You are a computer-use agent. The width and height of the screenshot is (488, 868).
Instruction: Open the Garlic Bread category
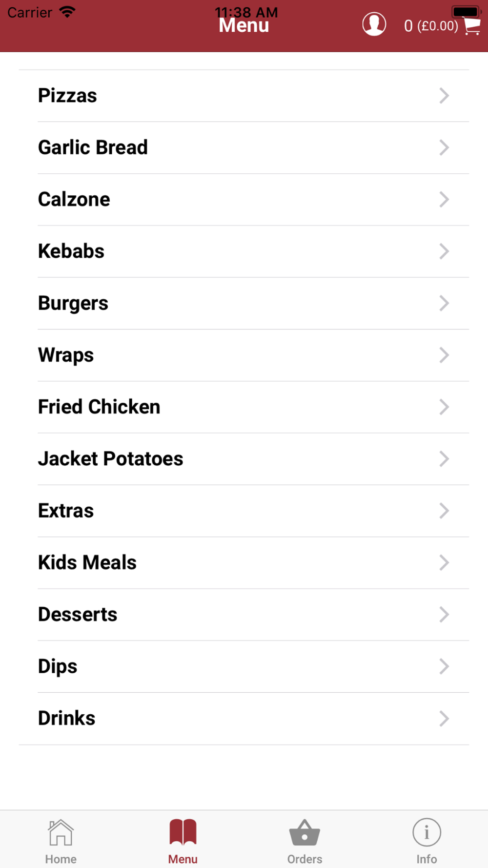pos(244,147)
